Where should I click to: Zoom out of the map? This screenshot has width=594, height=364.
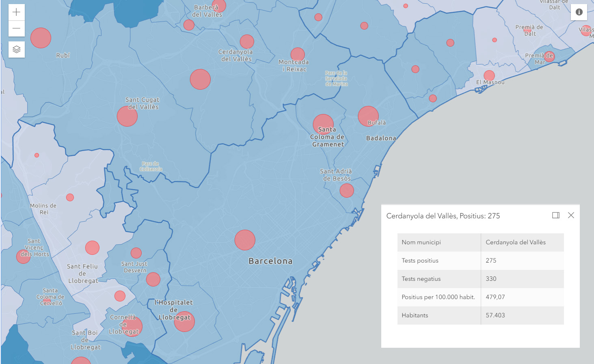pyautogui.click(x=16, y=28)
